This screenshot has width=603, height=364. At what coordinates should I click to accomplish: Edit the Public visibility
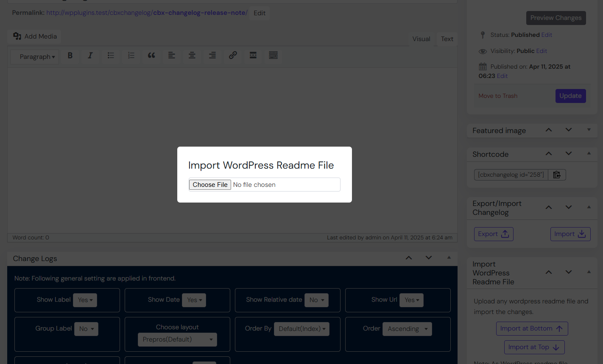click(542, 51)
